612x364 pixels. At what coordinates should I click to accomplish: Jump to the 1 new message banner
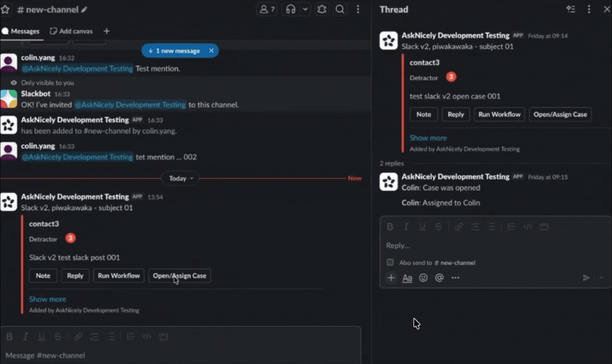point(174,51)
